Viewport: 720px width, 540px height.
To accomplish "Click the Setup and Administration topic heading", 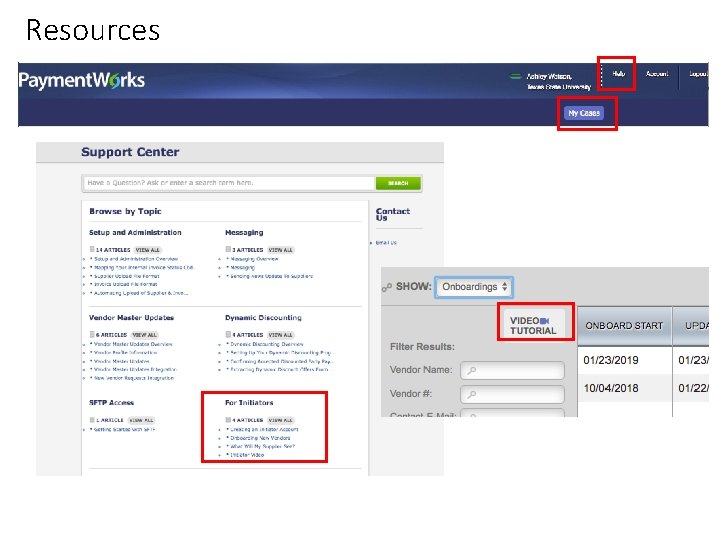I will tap(135, 232).
